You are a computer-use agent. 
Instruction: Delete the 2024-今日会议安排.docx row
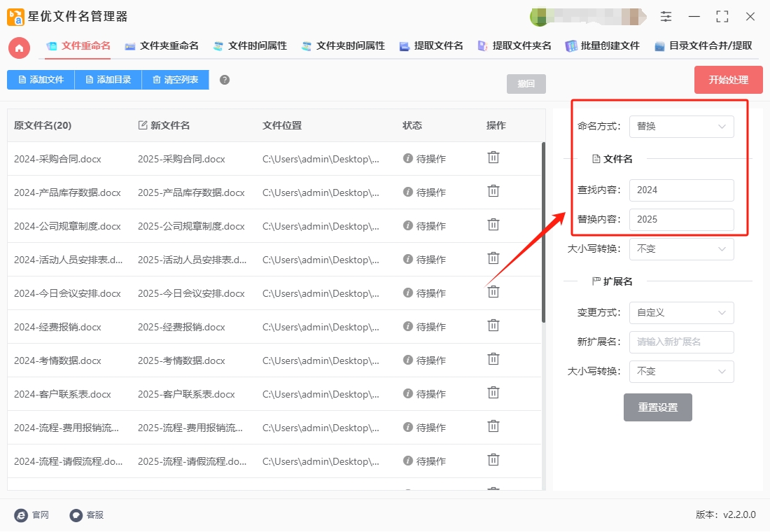point(493,293)
